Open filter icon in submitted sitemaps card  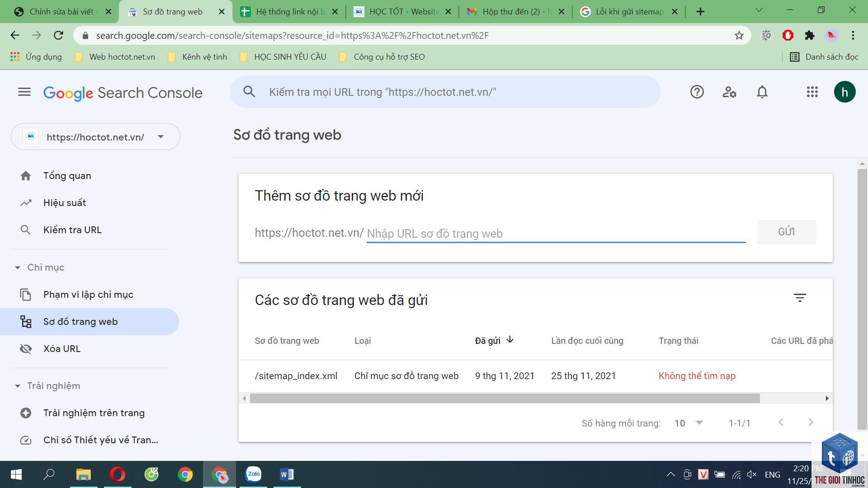[800, 298]
